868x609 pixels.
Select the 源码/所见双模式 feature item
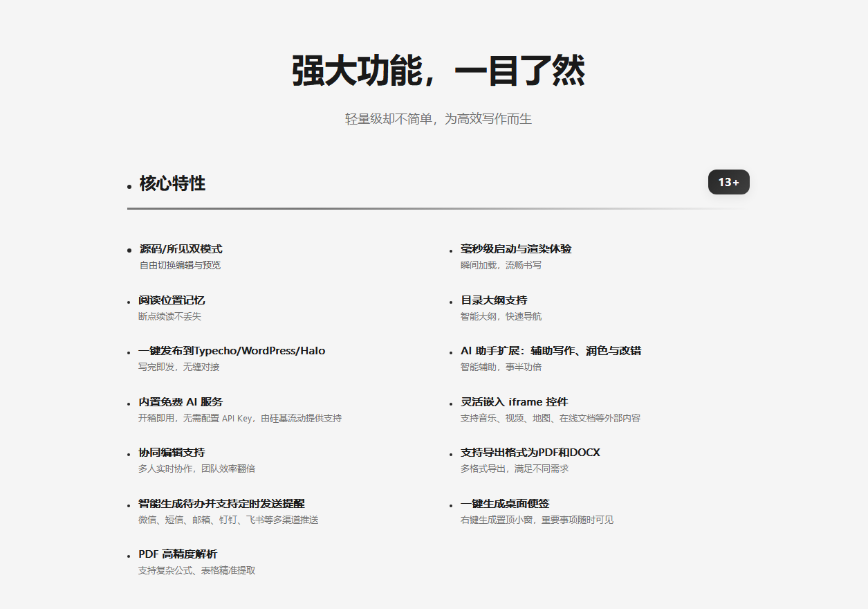tap(181, 249)
